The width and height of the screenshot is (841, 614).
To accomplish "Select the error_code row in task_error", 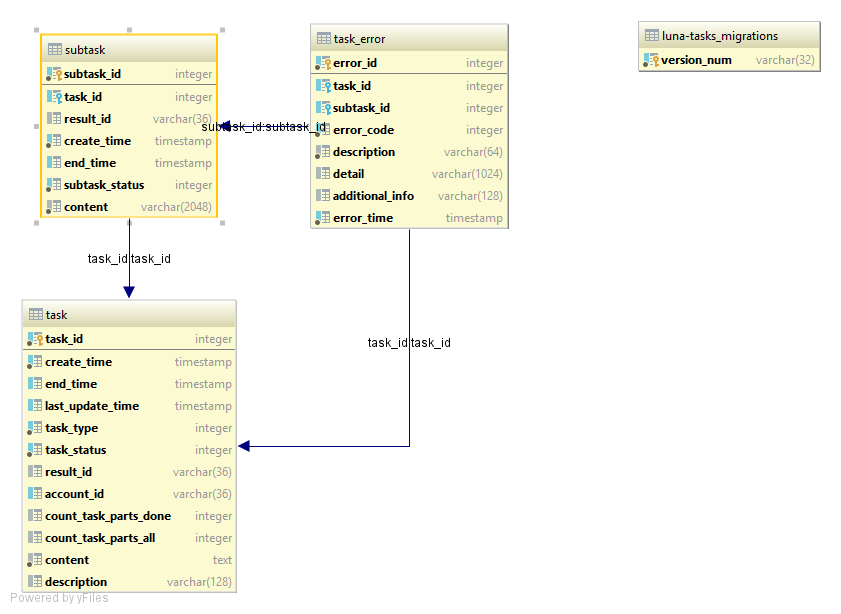I will pyautogui.click(x=408, y=129).
